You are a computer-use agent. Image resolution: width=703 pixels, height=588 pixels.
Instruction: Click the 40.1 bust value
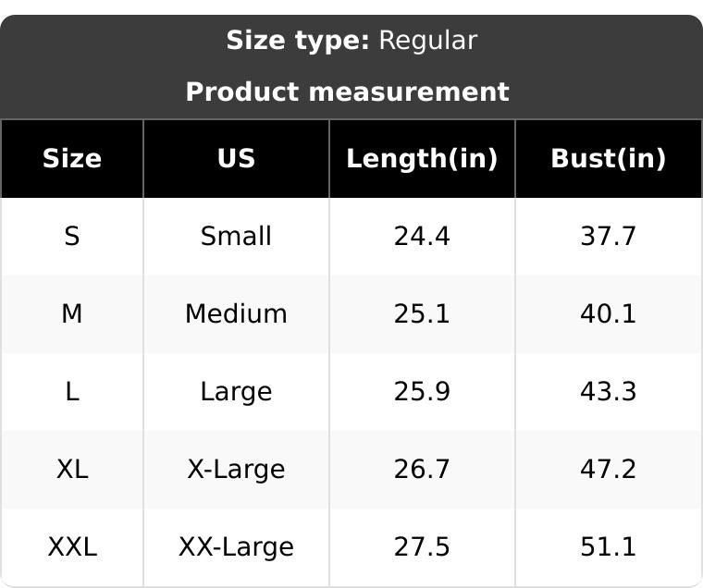[x=608, y=314]
